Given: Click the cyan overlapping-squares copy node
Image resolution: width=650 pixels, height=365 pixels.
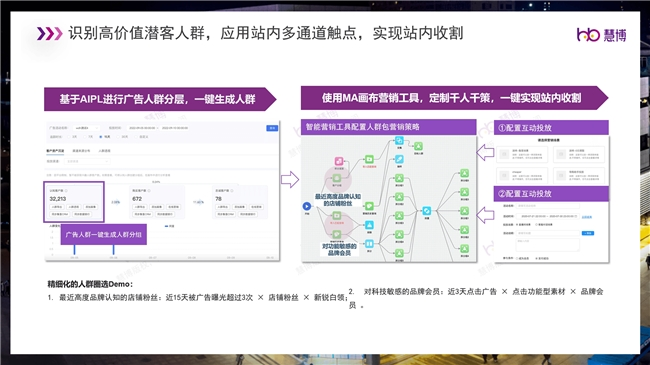Looking at the screenshot, I should click(x=399, y=141).
